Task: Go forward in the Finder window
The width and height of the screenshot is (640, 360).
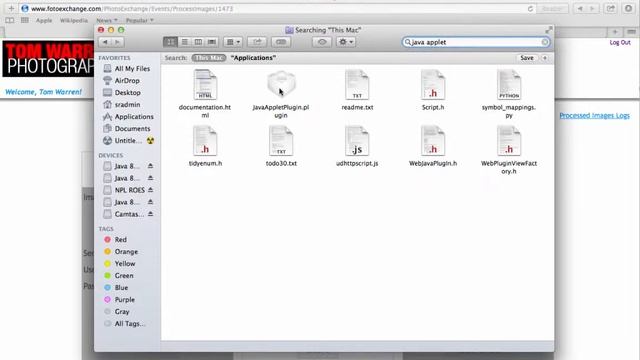Action: [118, 42]
